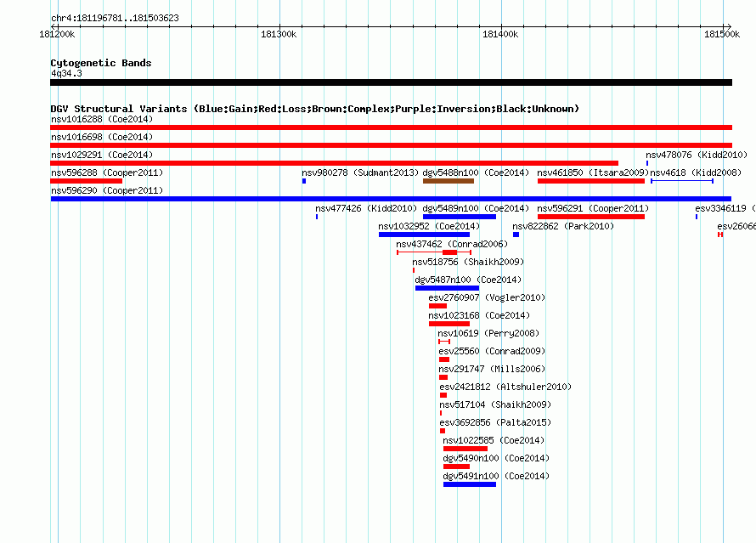Select the nsv478076 (Kidd2010) label
This screenshot has width=756, height=543.
click(697, 155)
